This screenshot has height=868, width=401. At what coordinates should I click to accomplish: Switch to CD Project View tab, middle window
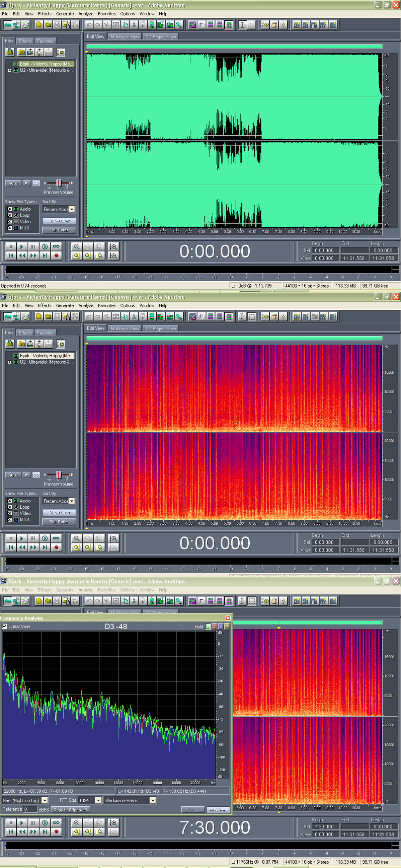(x=161, y=328)
